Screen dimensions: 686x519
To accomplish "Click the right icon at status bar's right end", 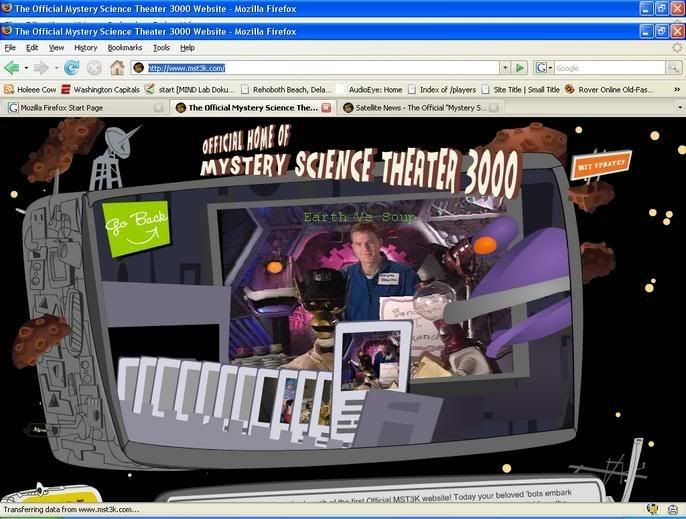I will (673, 509).
